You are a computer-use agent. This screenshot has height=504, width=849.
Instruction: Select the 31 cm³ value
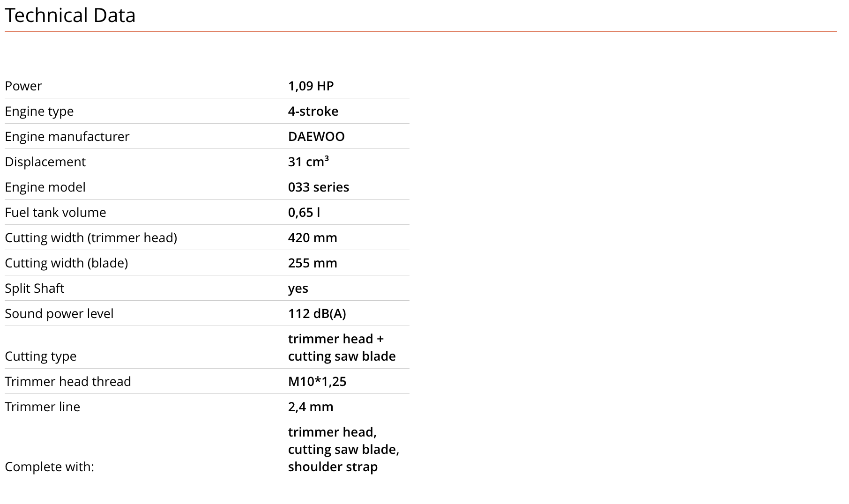tap(308, 162)
